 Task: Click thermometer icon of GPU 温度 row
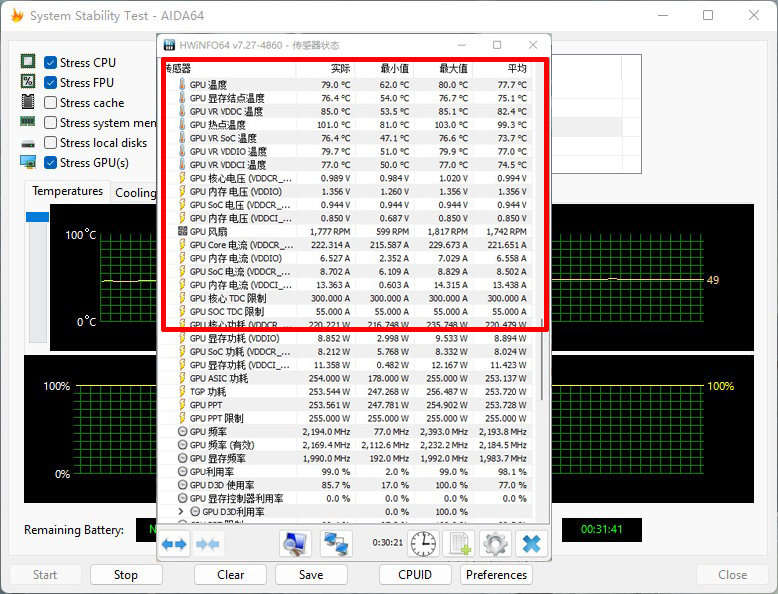coord(182,84)
